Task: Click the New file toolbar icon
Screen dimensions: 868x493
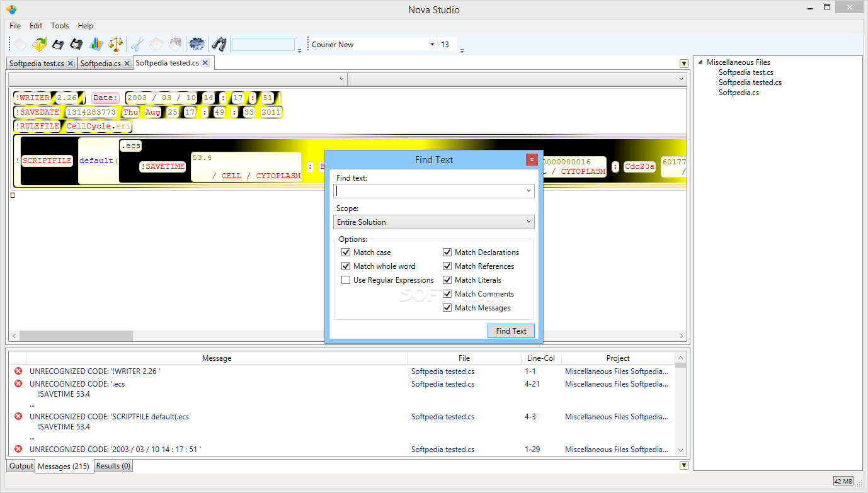Action: [x=21, y=44]
